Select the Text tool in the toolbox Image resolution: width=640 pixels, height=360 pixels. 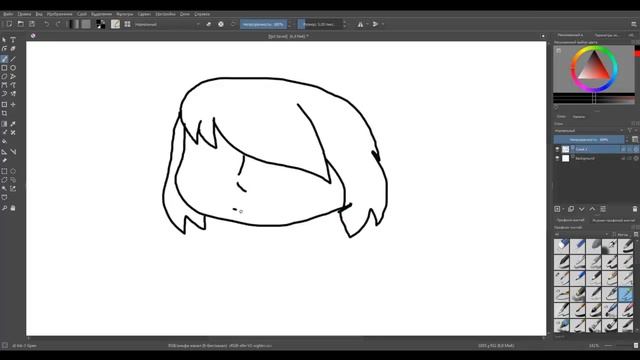tap(13, 40)
